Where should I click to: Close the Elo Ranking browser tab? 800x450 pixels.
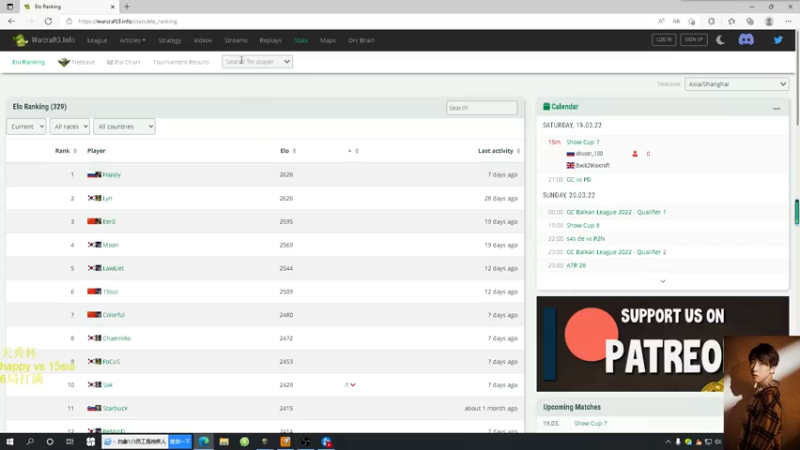pos(112,7)
